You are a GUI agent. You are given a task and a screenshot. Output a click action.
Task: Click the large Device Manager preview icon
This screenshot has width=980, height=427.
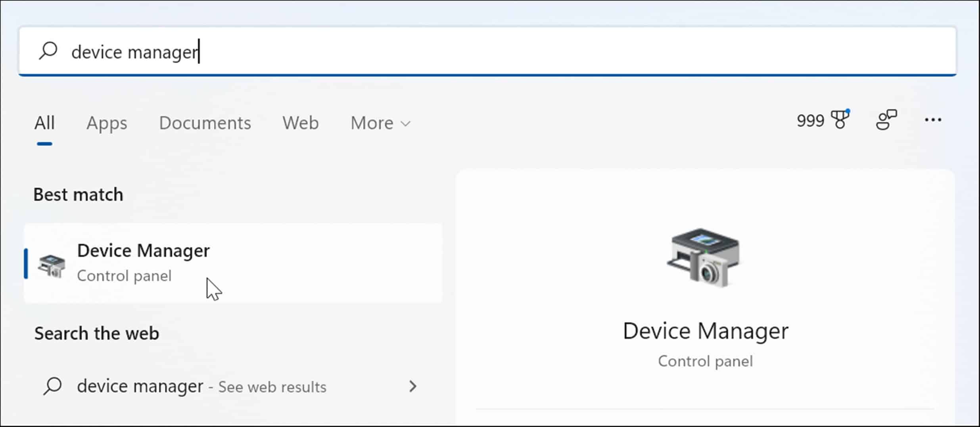click(x=705, y=258)
